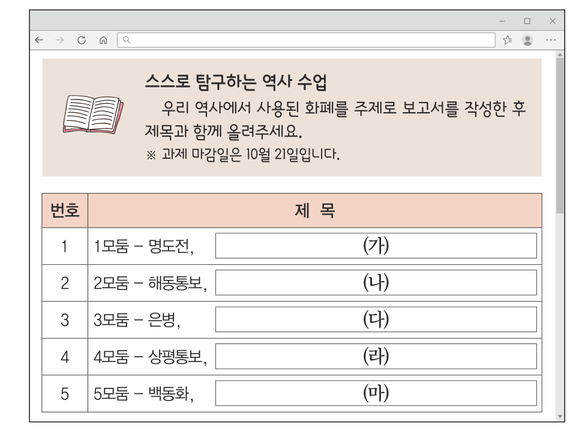The image size is (576, 431).
Task: Minimize the browser window
Action: coord(502,21)
